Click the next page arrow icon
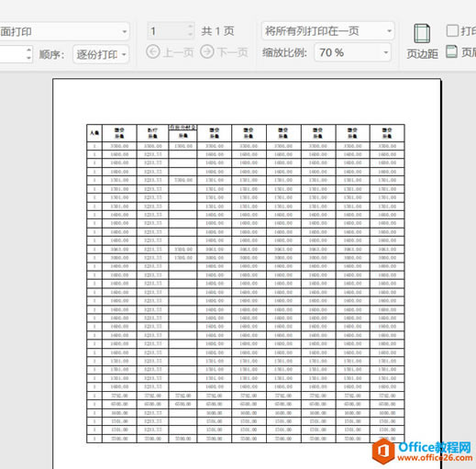 coord(207,51)
